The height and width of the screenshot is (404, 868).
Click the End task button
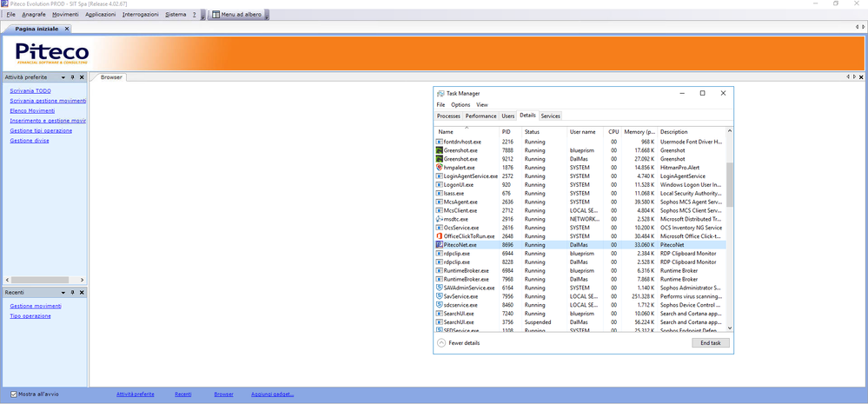pos(710,343)
